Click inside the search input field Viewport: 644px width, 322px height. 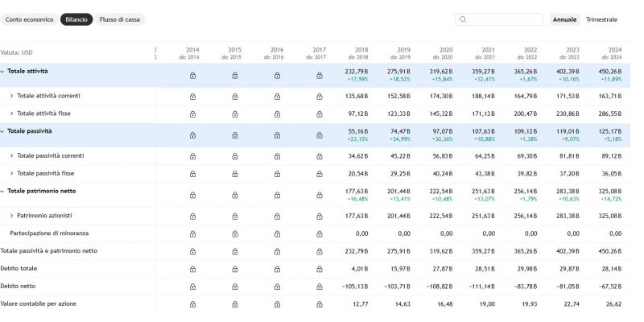(503, 19)
